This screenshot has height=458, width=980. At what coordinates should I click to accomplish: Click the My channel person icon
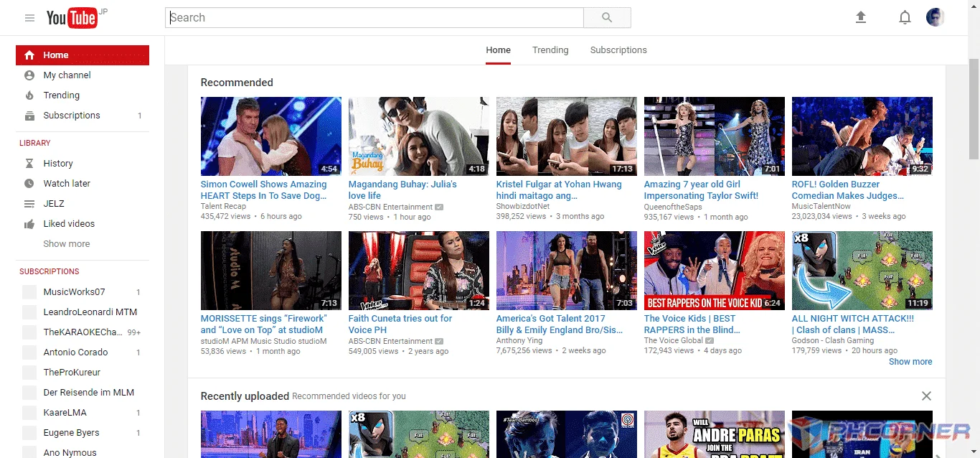(x=29, y=75)
